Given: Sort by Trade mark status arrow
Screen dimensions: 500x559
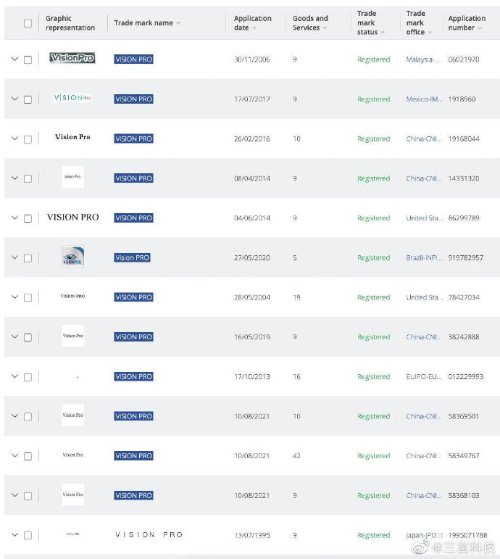Looking at the screenshot, I should coord(382,32).
